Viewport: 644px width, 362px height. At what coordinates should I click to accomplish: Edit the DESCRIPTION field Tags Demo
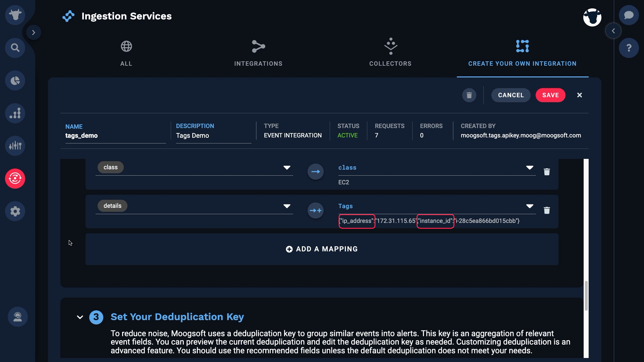point(214,136)
